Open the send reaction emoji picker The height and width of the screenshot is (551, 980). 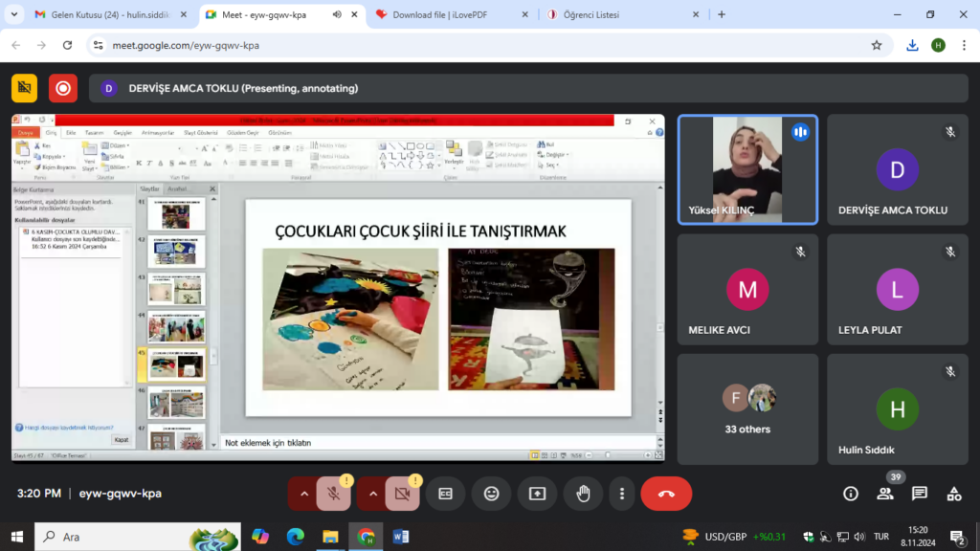tap(491, 494)
